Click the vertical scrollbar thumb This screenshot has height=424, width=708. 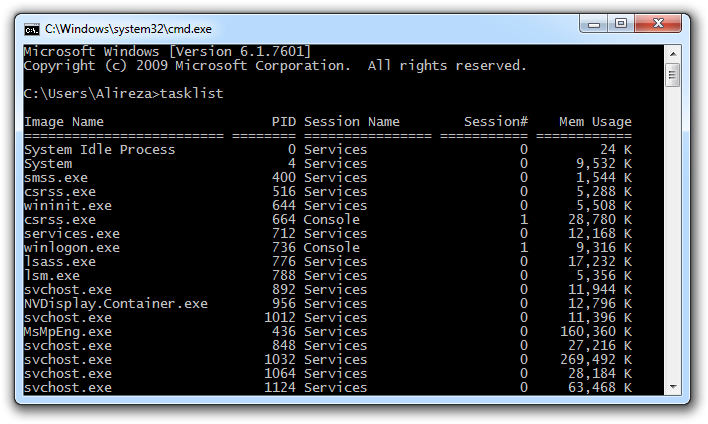[673, 75]
